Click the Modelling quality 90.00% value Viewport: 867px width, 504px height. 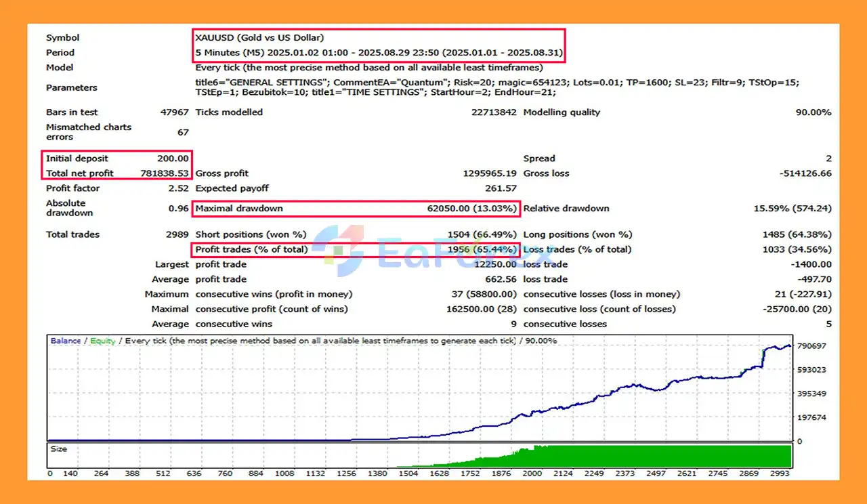(813, 112)
